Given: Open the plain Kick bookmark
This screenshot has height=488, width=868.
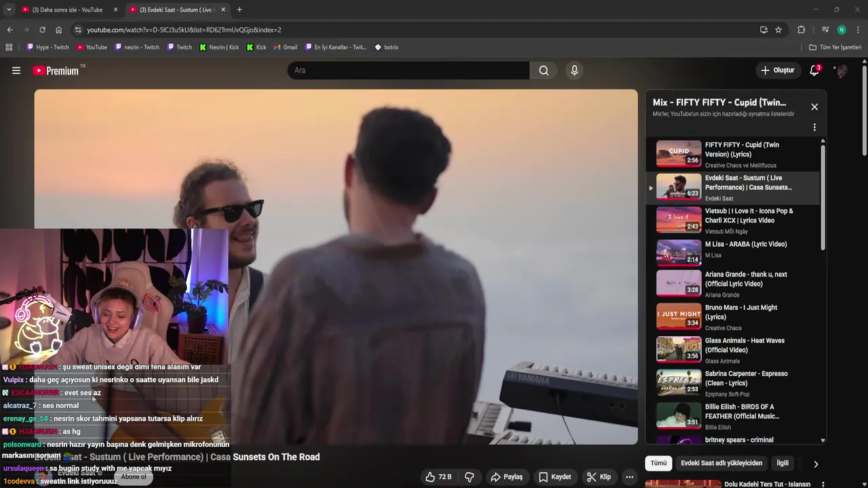Looking at the screenshot, I should (x=256, y=47).
